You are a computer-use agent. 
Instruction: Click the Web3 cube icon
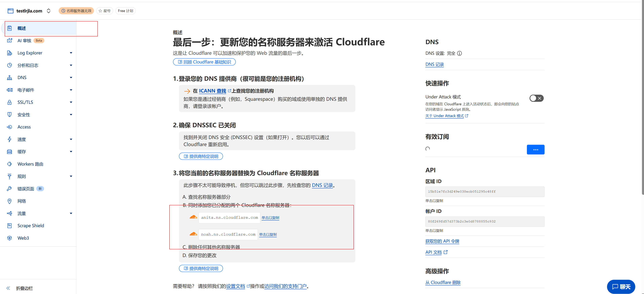click(10, 238)
